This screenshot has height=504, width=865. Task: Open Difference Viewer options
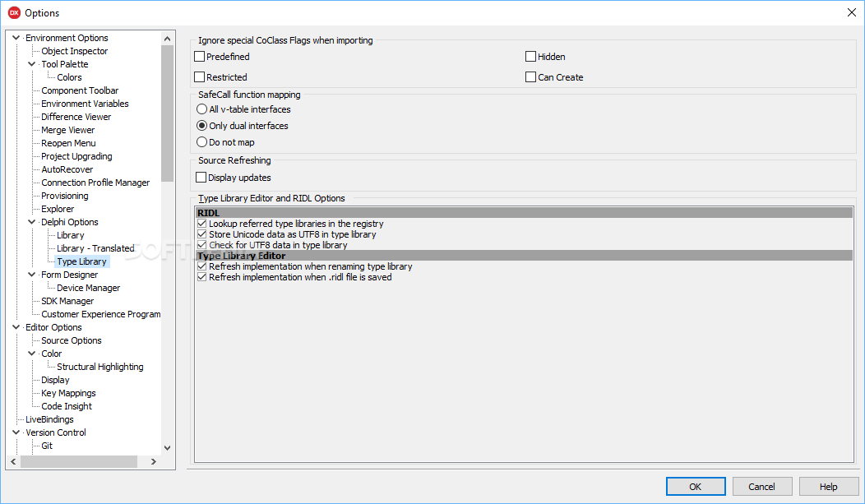click(76, 117)
